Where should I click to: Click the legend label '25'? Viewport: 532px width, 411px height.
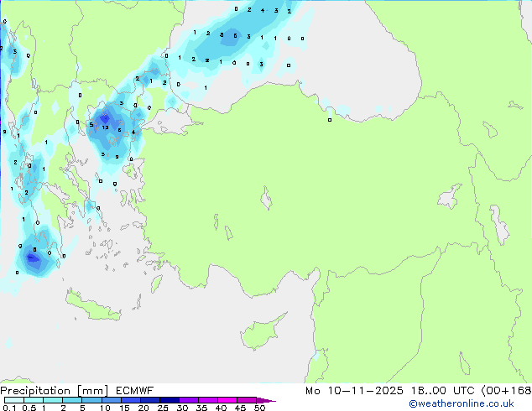[163, 408]
